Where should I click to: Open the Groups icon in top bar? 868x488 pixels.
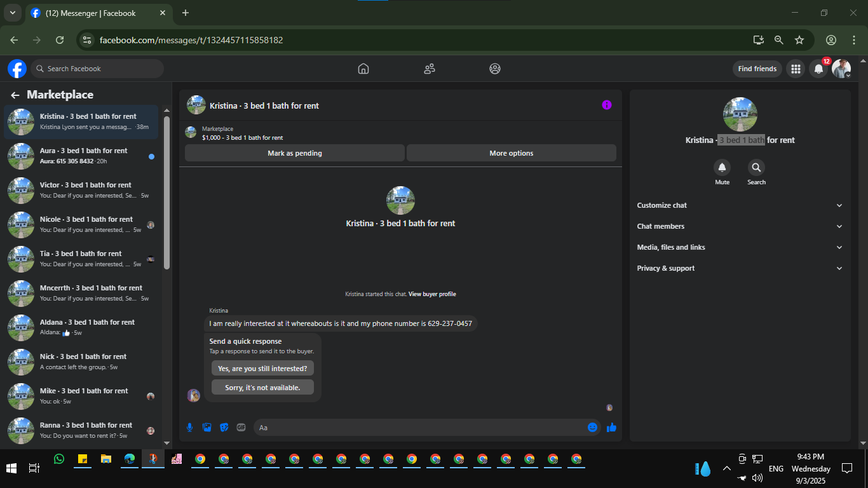click(495, 69)
